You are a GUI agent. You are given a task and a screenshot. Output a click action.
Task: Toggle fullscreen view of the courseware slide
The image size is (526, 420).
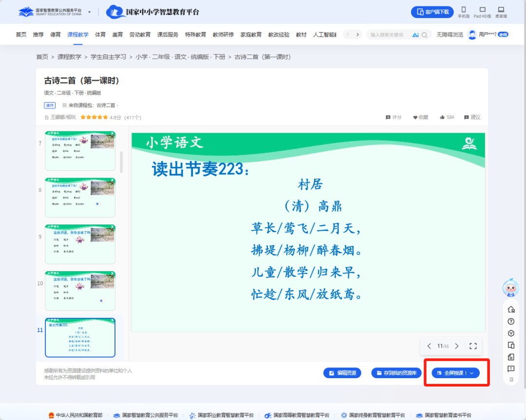[472, 346]
